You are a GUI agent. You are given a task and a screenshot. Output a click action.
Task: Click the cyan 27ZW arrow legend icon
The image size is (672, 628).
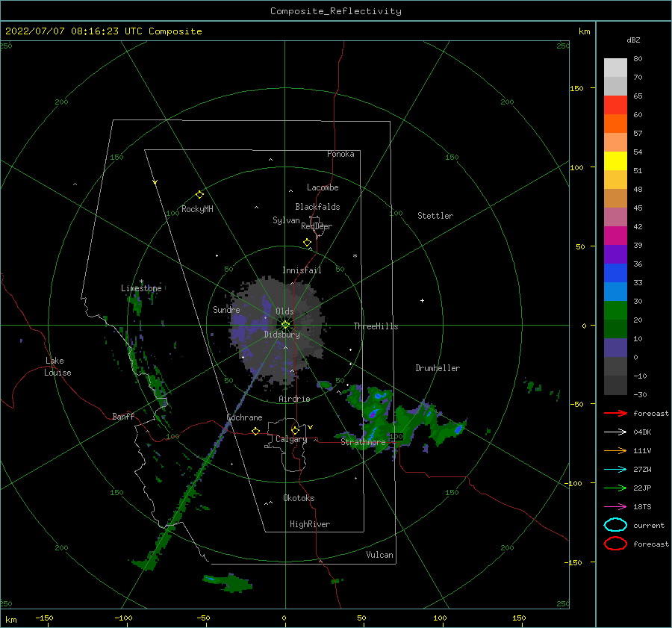click(x=615, y=470)
